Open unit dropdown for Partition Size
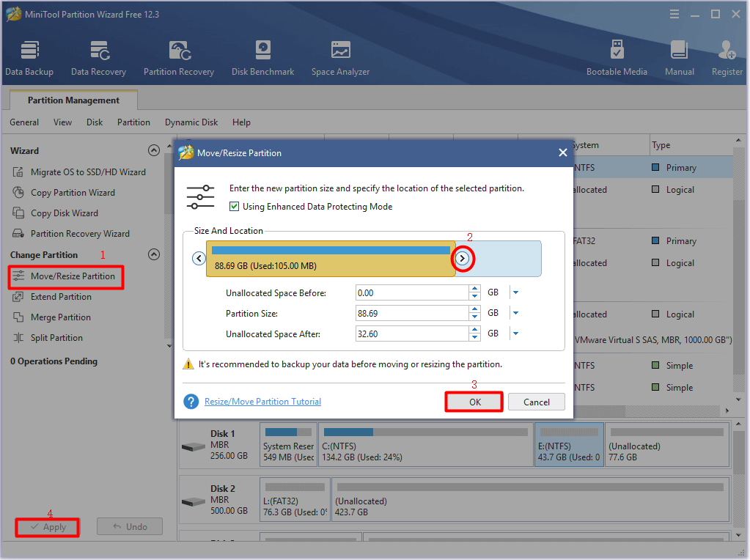This screenshot has height=560, width=750. 515,313
